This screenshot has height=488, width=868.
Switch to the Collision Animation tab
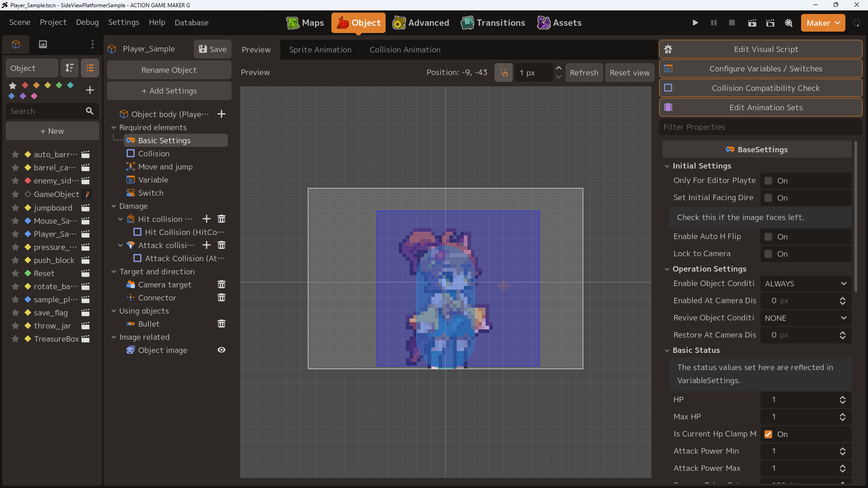coord(405,50)
